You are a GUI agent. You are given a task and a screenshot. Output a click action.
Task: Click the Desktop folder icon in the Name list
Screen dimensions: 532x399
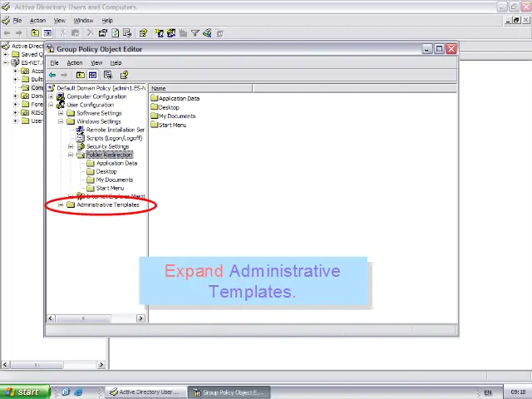coord(155,107)
